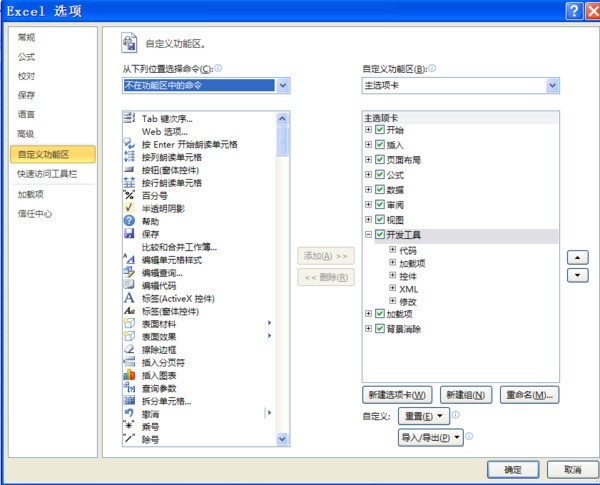Image resolution: width=600 pixels, height=485 pixels.
Task: Expand the XML group node
Action: [x=392, y=288]
